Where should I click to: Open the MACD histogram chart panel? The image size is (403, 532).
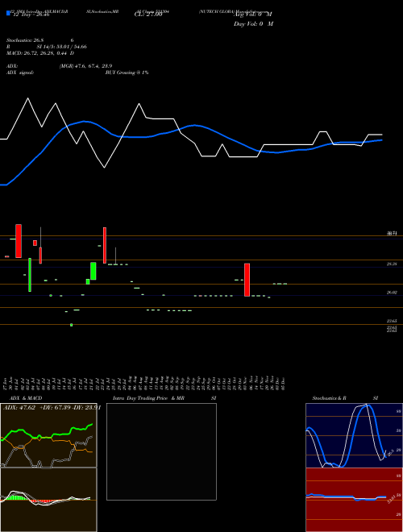coord(48,500)
